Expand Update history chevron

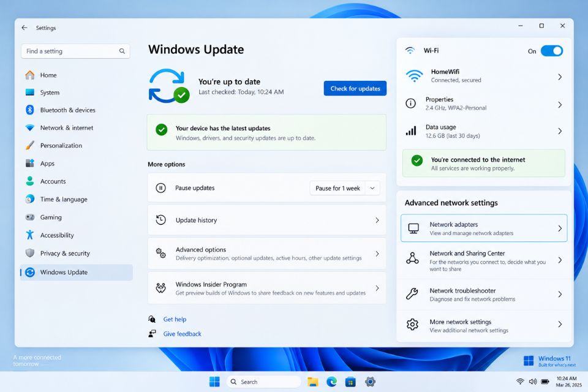tap(377, 221)
